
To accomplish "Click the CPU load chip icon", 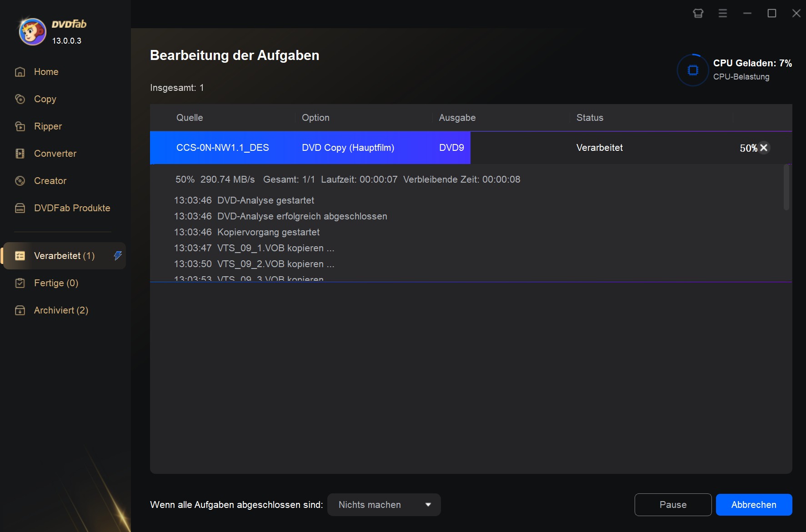I will (x=693, y=70).
